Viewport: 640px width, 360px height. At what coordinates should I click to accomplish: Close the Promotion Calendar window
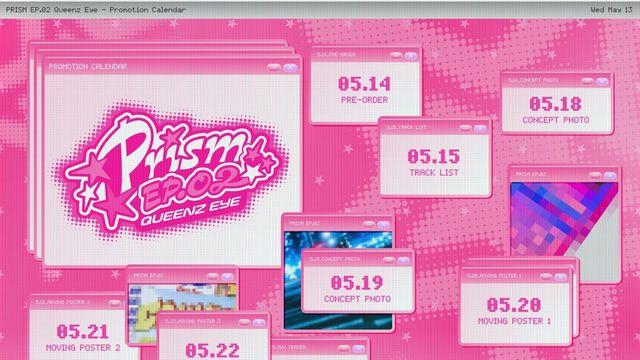(290, 67)
